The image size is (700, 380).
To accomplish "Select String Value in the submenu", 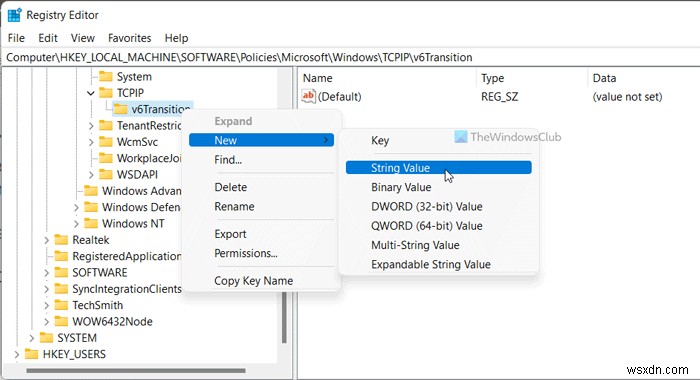I will click(x=438, y=167).
